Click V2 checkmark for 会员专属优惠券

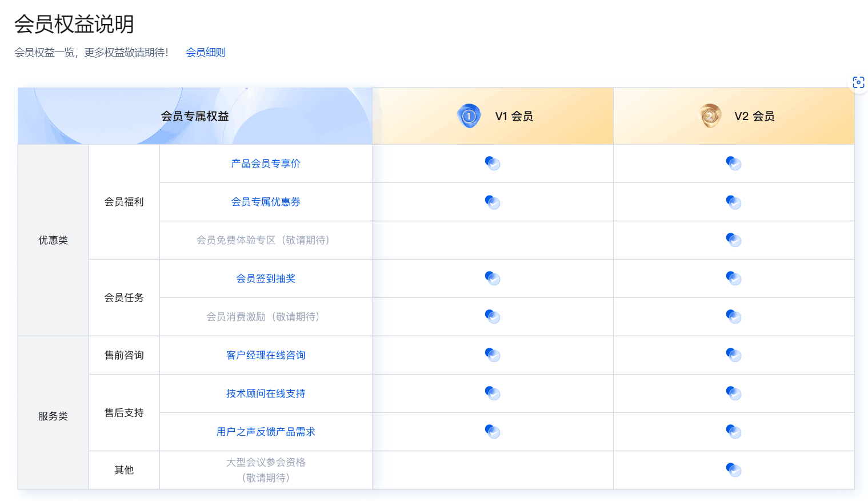(x=734, y=202)
